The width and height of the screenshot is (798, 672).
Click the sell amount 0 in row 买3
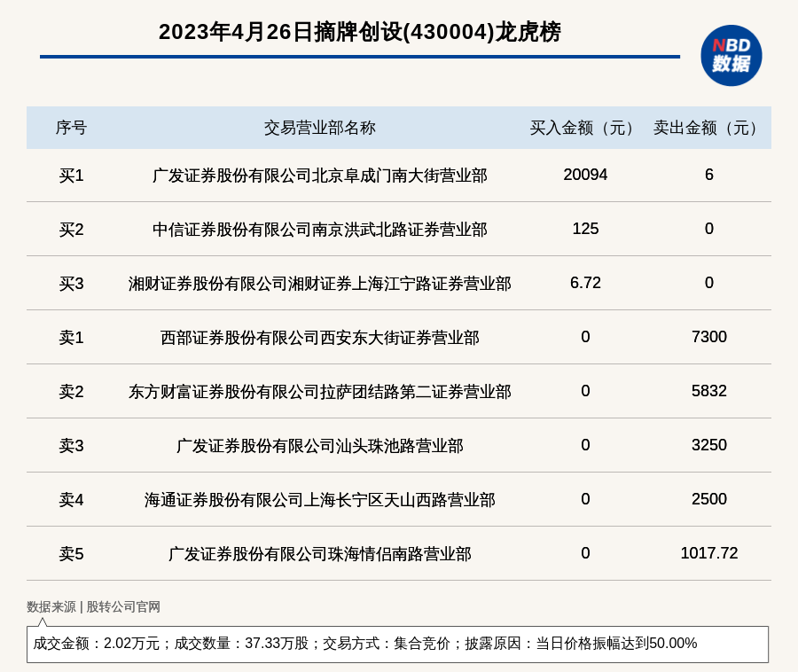pyautogui.click(x=709, y=282)
